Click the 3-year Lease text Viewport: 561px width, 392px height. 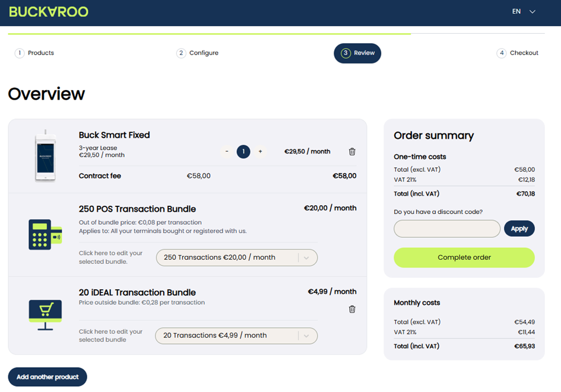pyautogui.click(x=98, y=148)
